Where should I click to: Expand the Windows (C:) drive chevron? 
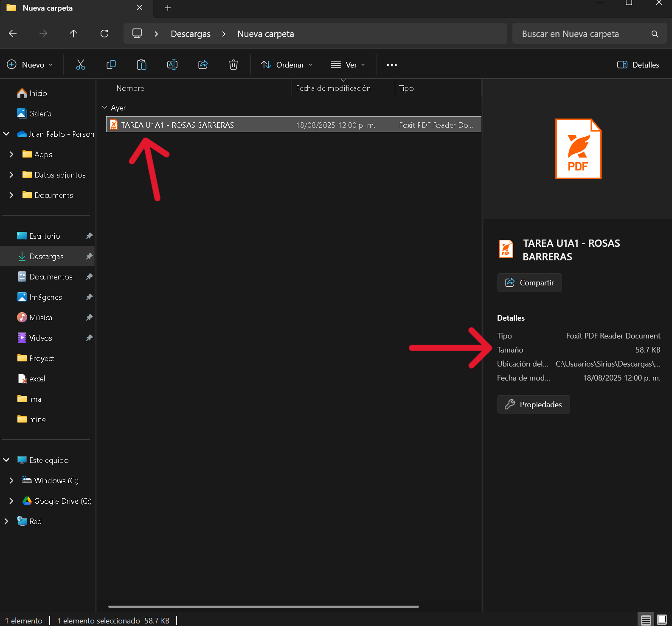[11, 481]
